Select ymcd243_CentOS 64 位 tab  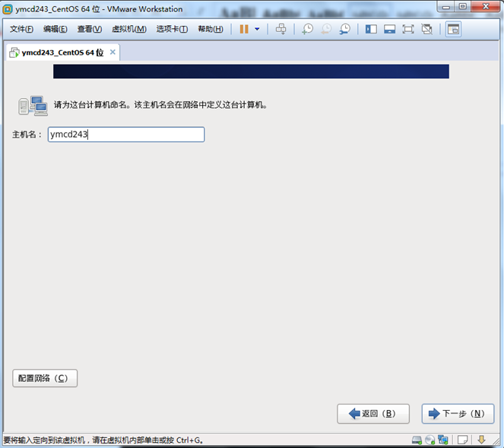(62, 52)
